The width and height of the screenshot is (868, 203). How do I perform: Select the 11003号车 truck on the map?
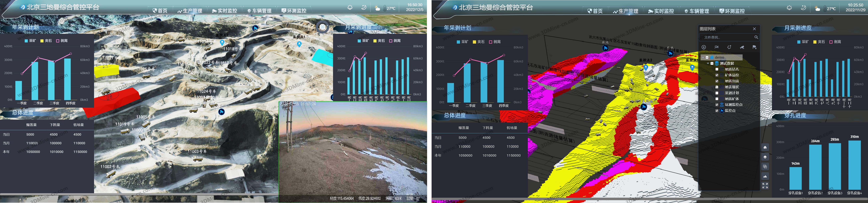pos(197,159)
